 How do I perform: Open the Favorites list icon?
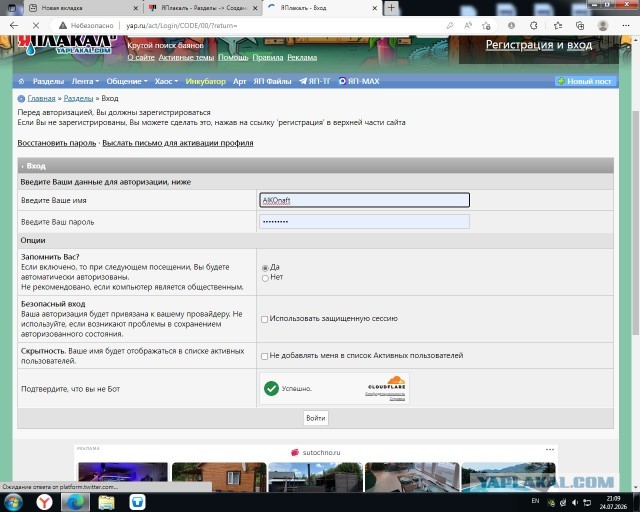(x=558, y=25)
